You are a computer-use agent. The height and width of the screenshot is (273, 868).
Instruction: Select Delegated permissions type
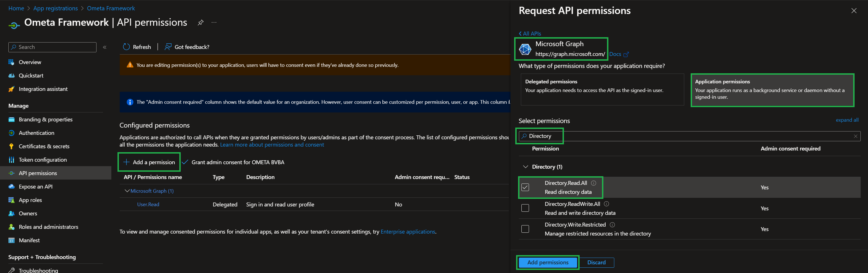click(603, 90)
